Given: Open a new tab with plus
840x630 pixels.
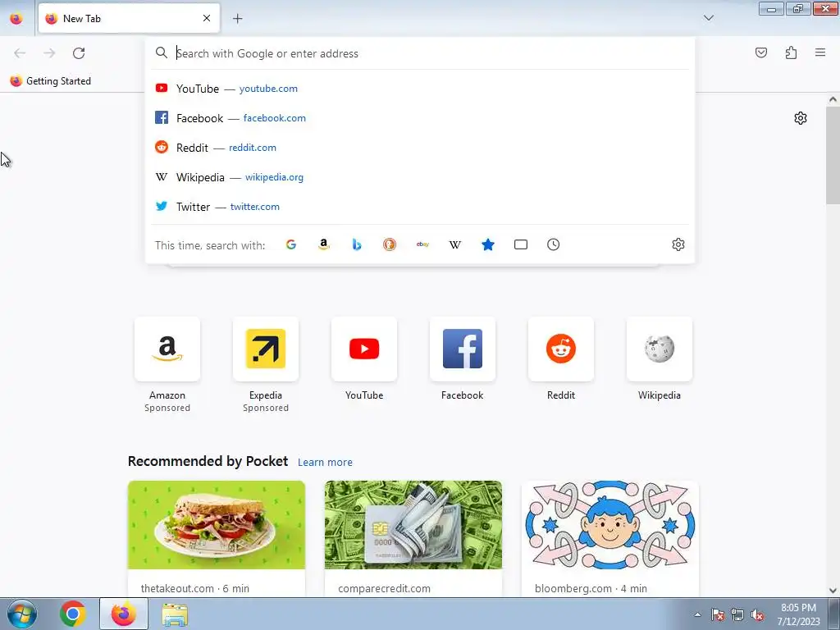Looking at the screenshot, I should click(x=237, y=19).
